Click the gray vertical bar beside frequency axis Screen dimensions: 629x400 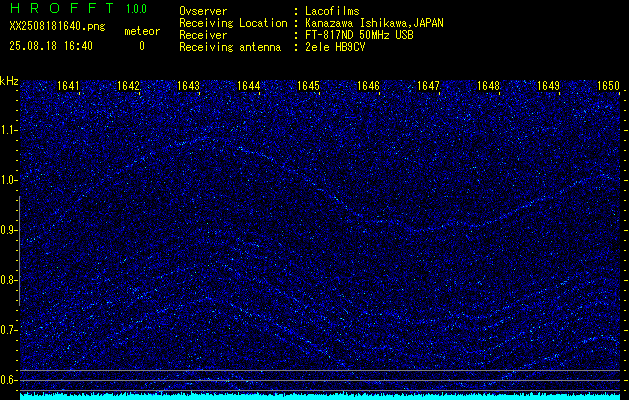point(19,251)
